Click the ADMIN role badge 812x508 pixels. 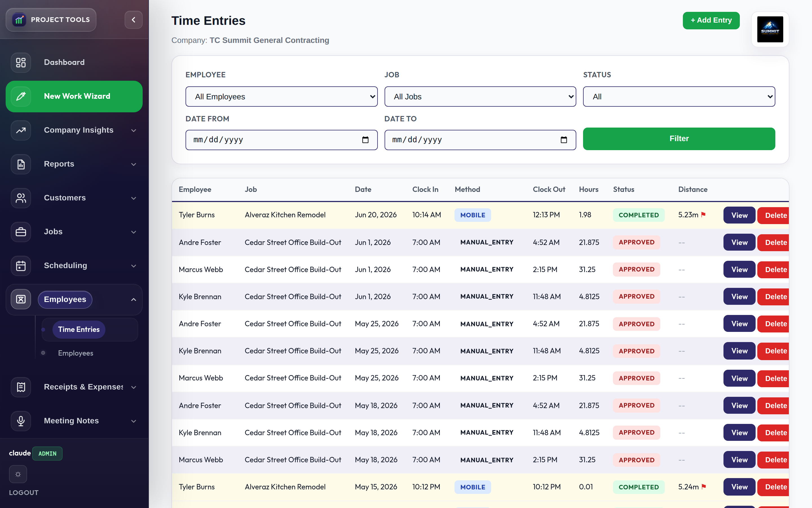[47, 454]
